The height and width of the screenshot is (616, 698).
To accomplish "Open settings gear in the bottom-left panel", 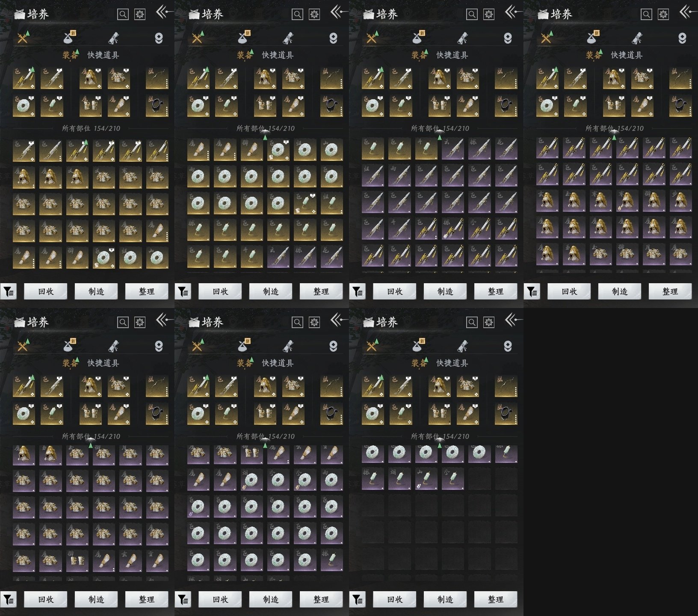I will pos(140,323).
